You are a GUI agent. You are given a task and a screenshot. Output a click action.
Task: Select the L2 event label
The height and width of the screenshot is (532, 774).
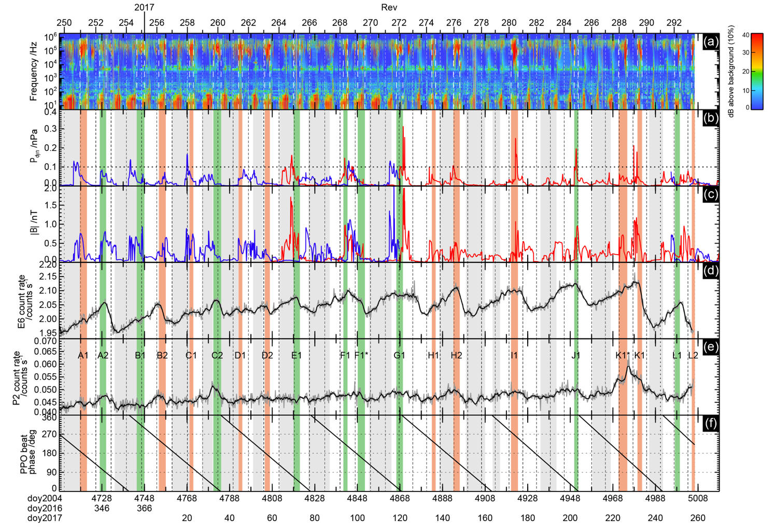click(x=693, y=355)
